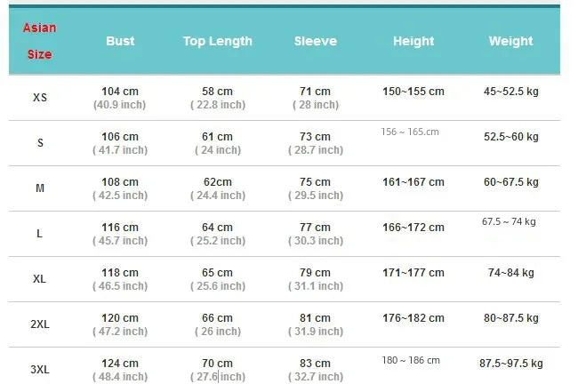Select the XL size row label

point(40,279)
